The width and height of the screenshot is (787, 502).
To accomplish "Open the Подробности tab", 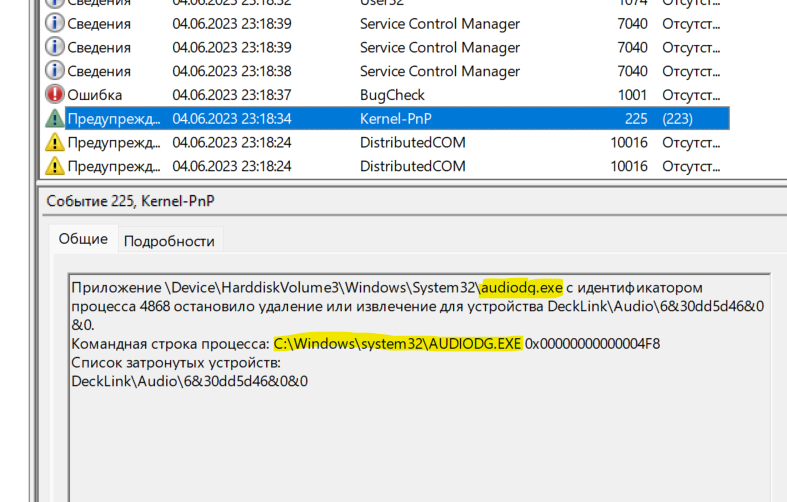I will coord(169,241).
